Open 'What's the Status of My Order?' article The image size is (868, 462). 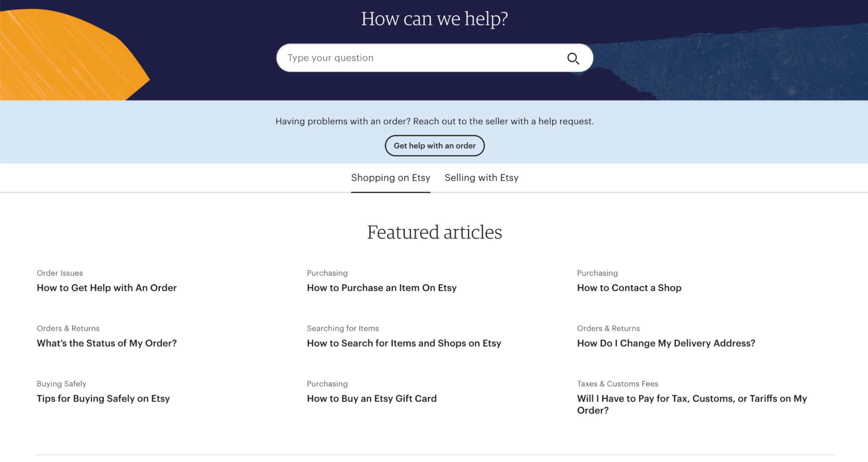(106, 343)
